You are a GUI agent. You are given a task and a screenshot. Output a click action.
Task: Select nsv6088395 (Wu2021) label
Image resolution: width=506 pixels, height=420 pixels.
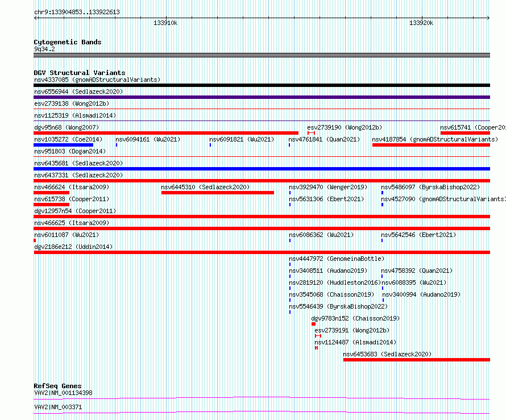point(414,282)
